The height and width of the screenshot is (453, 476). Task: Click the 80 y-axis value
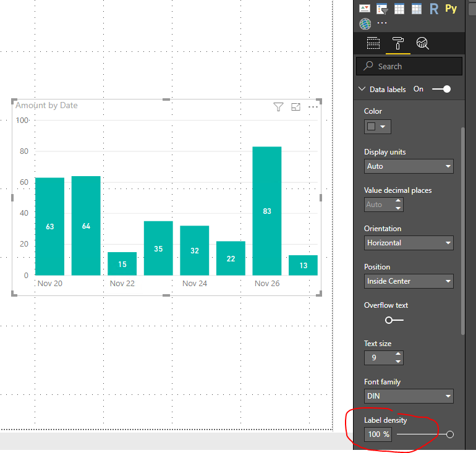click(x=24, y=151)
